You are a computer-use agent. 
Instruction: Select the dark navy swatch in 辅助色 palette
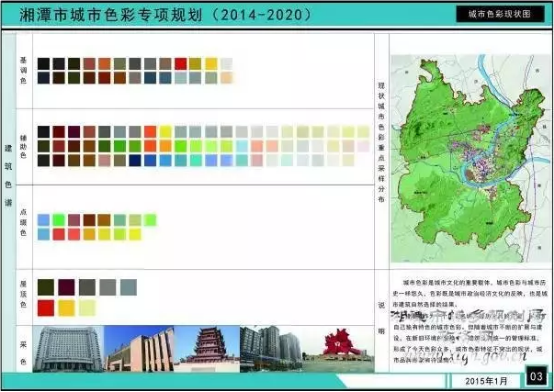(135, 160)
